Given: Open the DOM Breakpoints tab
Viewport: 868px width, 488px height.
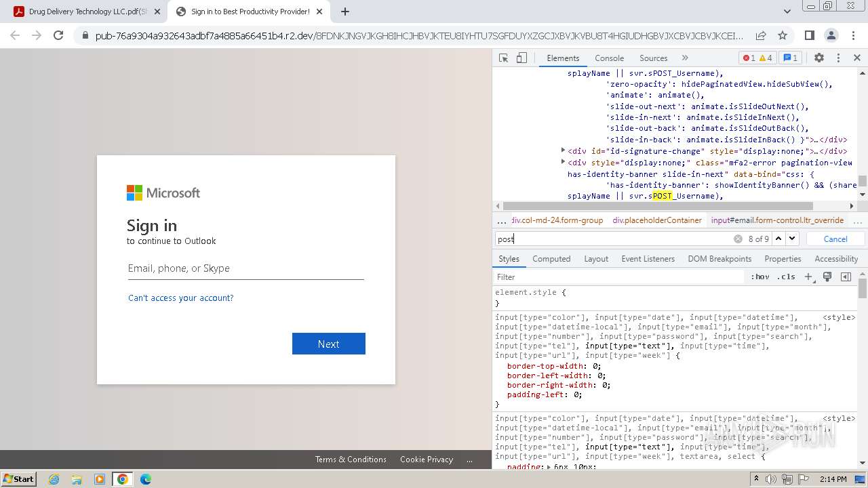Looking at the screenshot, I should pos(719,259).
